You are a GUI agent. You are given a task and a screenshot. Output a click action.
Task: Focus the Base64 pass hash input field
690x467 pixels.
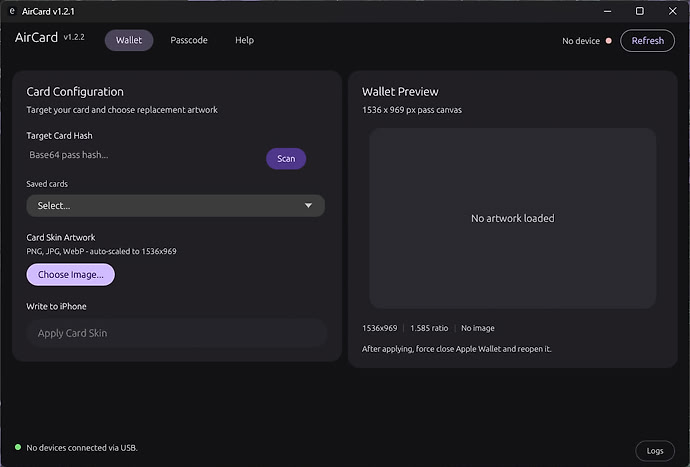click(x=144, y=155)
